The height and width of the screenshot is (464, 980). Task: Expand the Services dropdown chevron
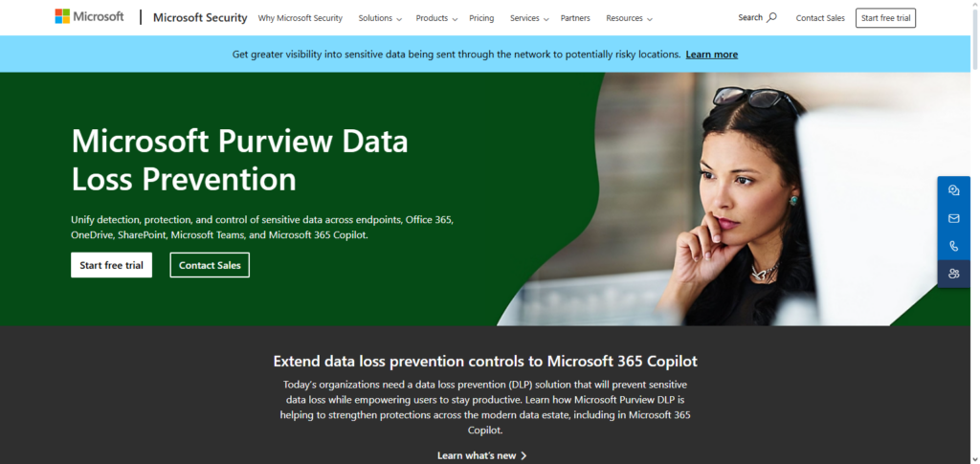(546, 19)
